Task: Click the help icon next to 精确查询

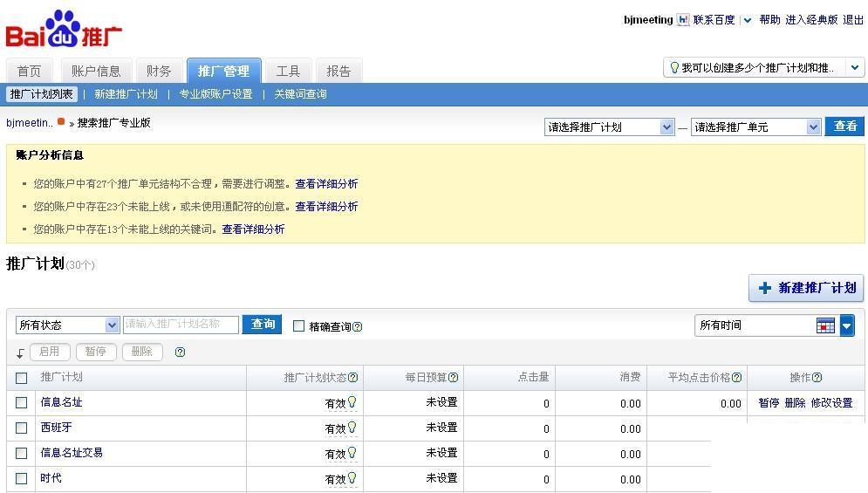Action: (x=357, y=327)
